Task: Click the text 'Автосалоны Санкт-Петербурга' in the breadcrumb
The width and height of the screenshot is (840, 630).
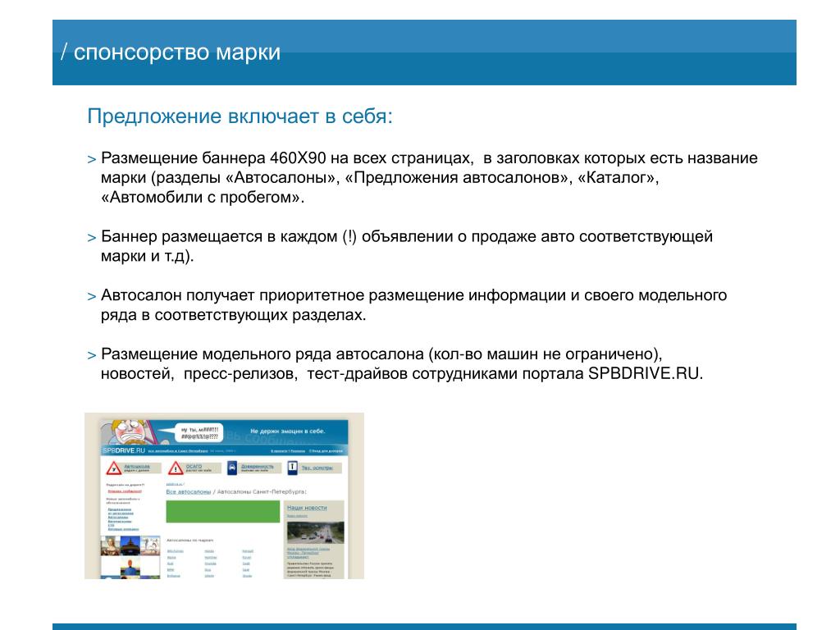Action: (262, 491)
